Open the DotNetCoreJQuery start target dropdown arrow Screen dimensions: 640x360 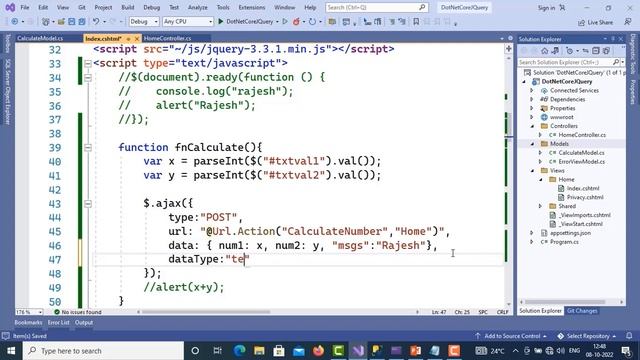point(277,22)
